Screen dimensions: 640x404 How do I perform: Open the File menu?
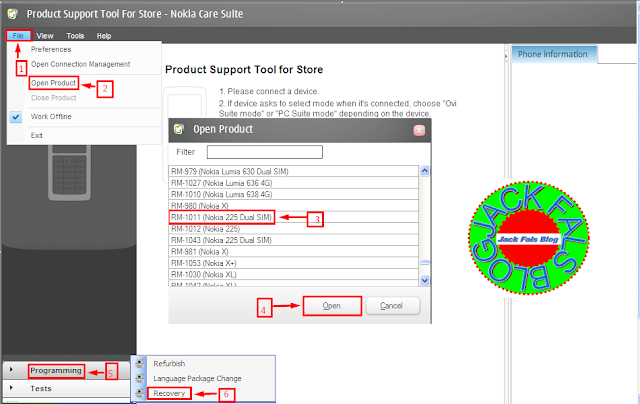[18, 36]
